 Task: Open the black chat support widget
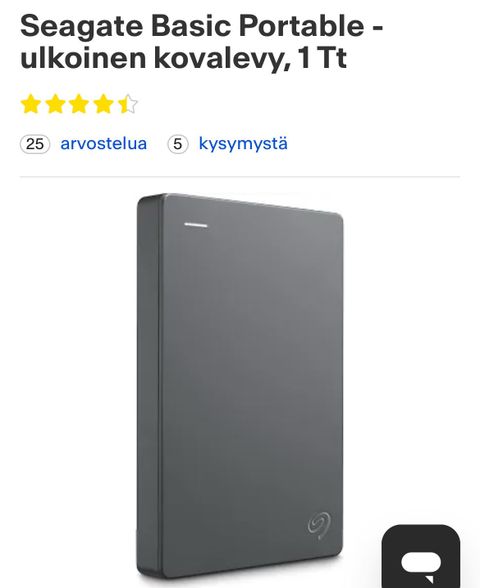[x=421, y=556]
